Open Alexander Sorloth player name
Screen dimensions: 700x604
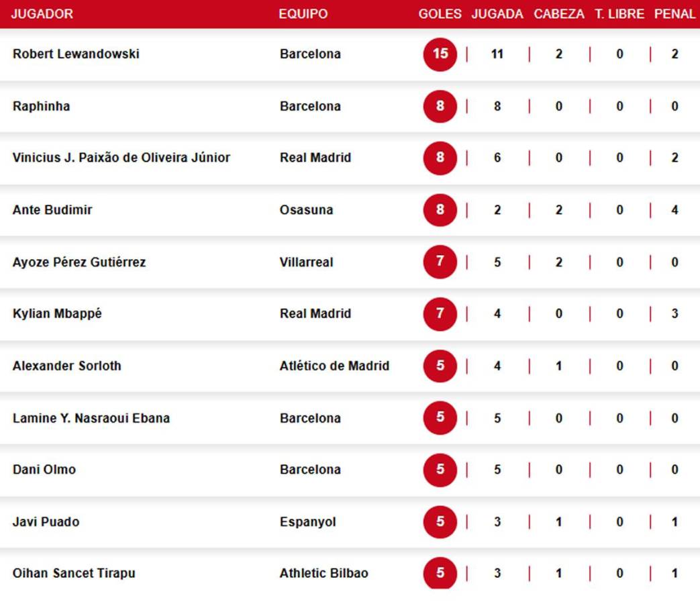click(67, 366)
